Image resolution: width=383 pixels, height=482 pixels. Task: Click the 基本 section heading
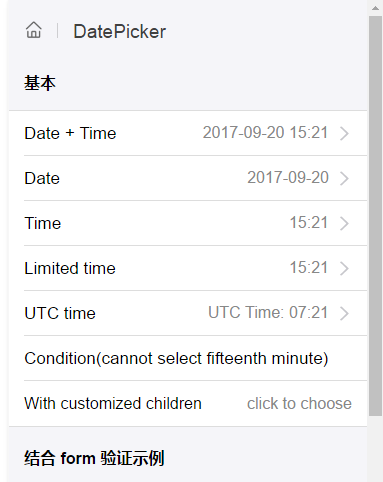pos(40,83)
